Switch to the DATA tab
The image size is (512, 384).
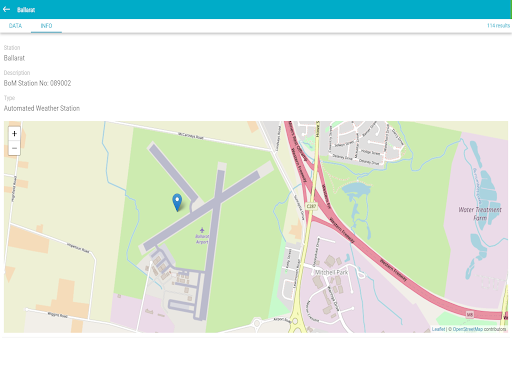pos(15,26)
